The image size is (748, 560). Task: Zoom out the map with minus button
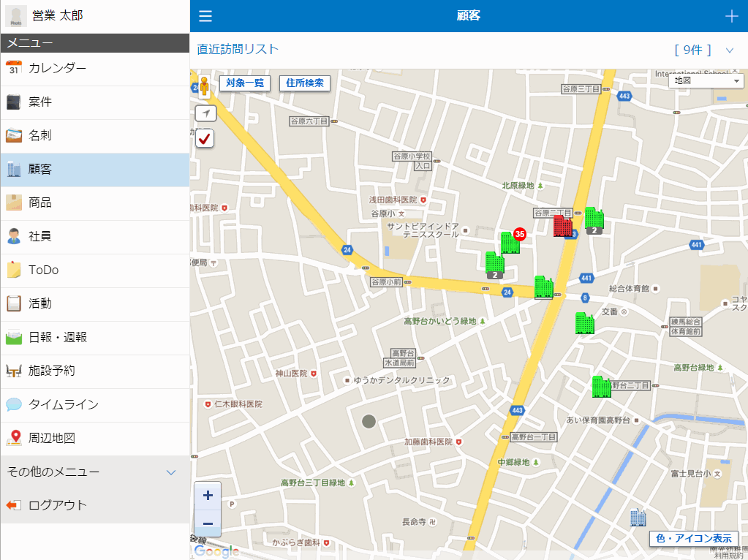click(208, 523)
